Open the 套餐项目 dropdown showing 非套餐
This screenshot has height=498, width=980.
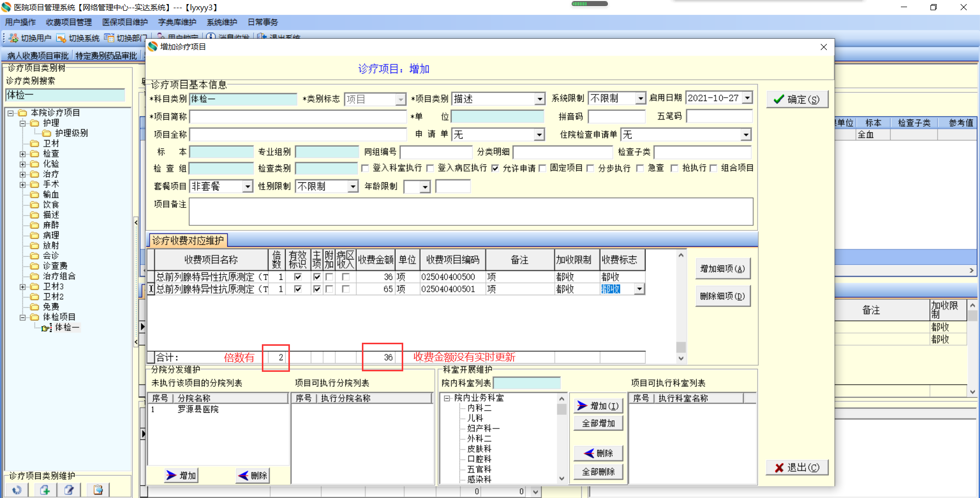click(248, 186)
